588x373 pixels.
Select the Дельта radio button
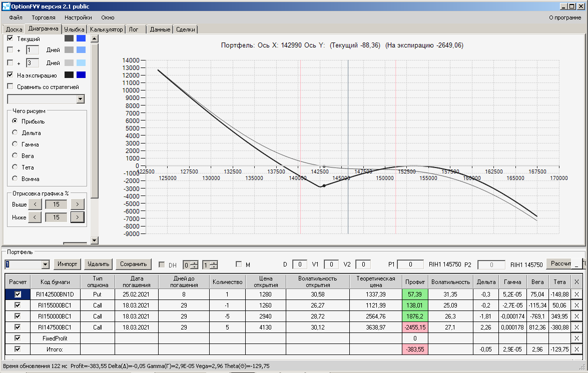pyautogui.click(x=15, y=132)
